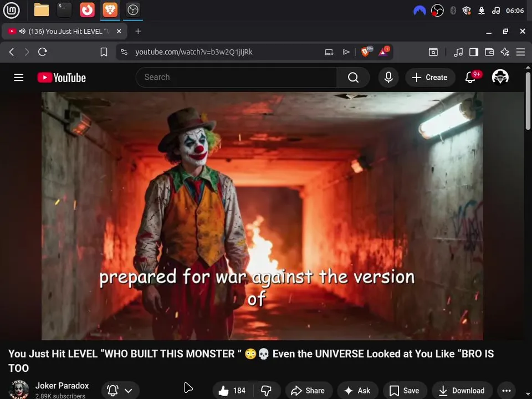
Task: Submit search with magnifier button
Action: tap(353, 78)
